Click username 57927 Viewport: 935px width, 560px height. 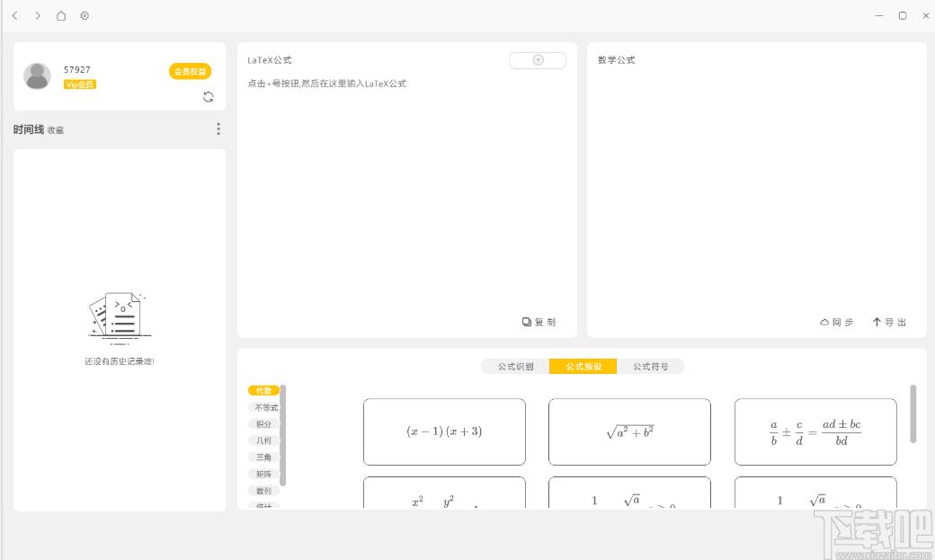point(77,70)
